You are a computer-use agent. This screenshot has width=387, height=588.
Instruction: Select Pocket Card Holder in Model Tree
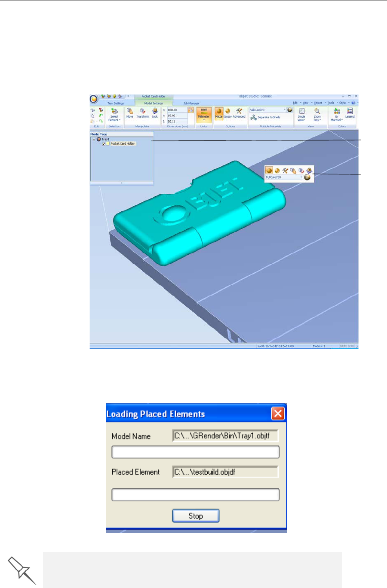pos(123,143)
